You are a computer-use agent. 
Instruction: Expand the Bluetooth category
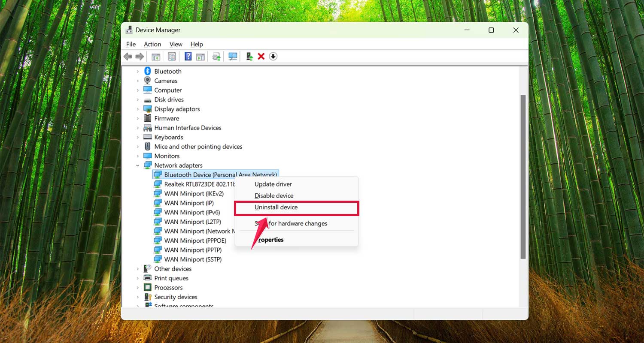(138, 71)
